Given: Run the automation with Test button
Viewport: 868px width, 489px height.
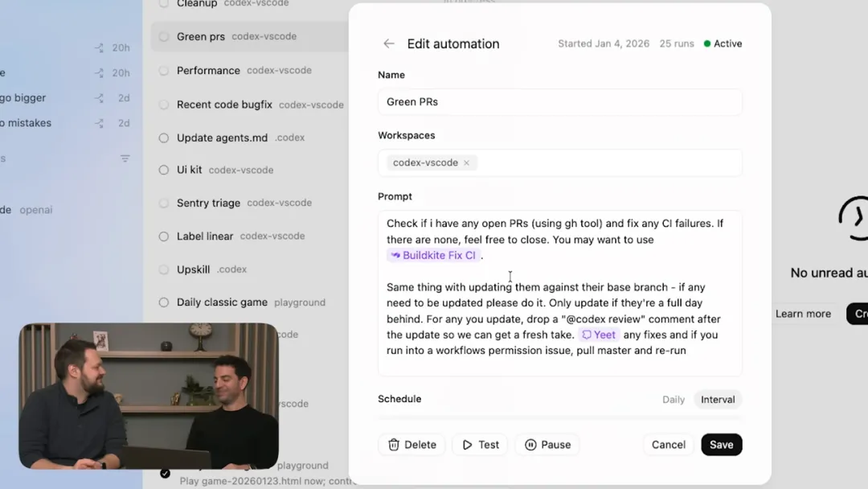Looking at the screenshot, I should [x=480, y=445].
